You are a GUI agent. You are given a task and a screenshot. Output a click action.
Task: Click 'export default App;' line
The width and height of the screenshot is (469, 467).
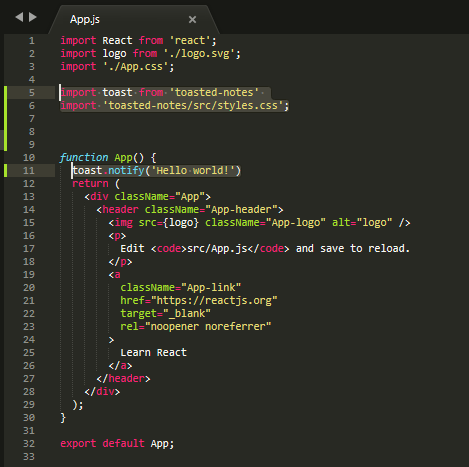[117, 444]
